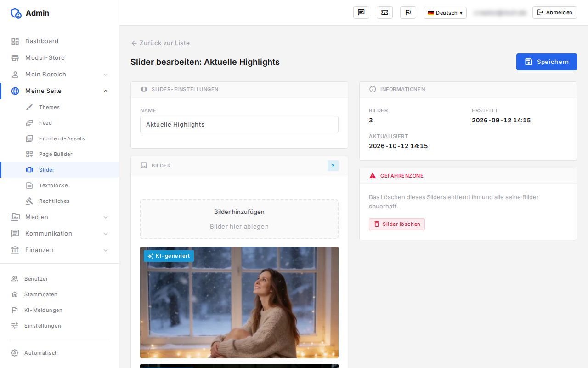Click the KI-generiert badge on image
This screenshot has width=588, height=368.
pos(169,256)
